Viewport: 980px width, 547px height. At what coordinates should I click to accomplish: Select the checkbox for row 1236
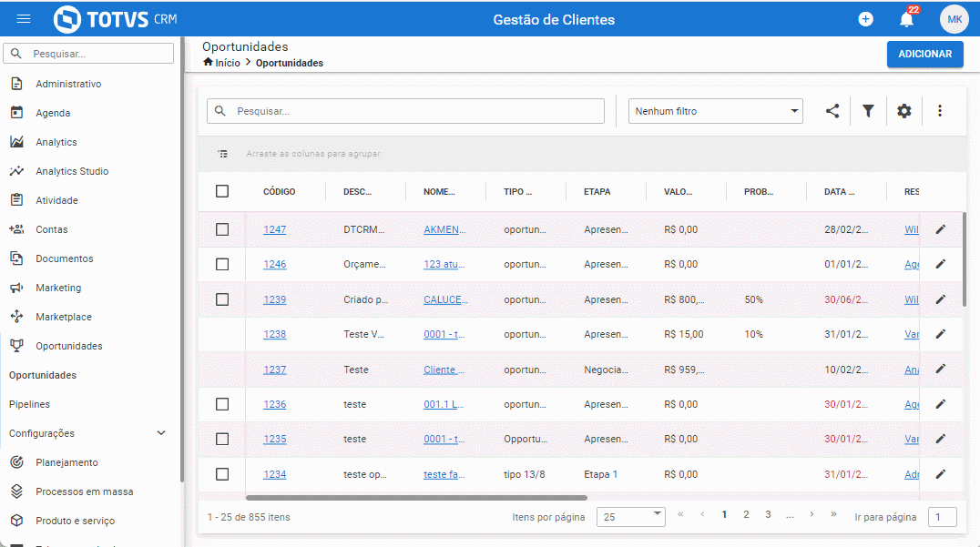pos(222,404)
